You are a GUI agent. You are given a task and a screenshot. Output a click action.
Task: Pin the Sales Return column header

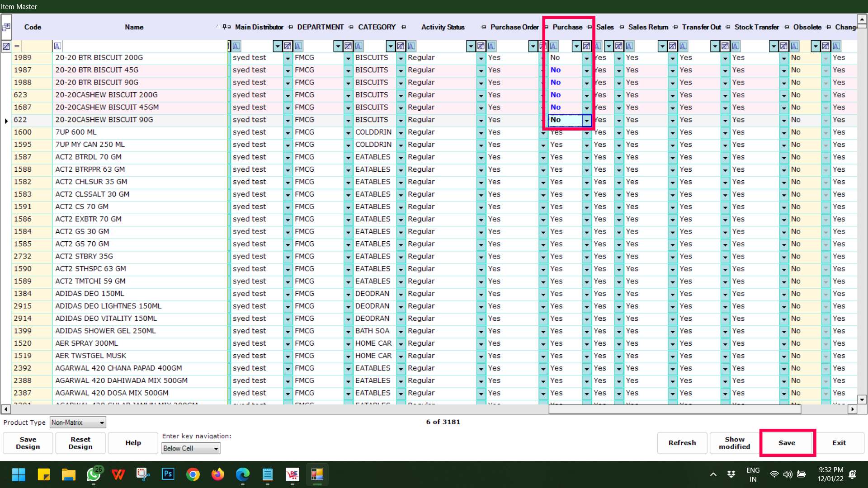[675, 27]
